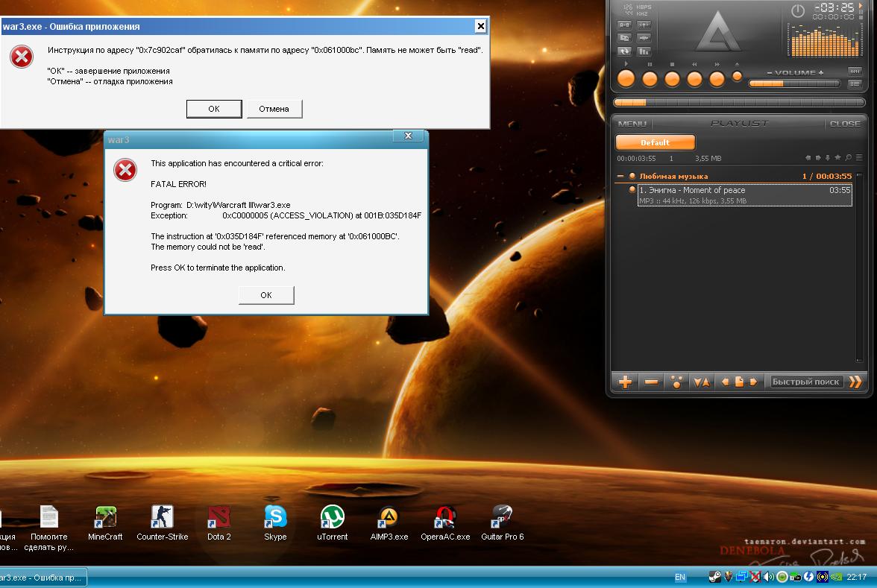Open the playlist file management button

[739, 382]
